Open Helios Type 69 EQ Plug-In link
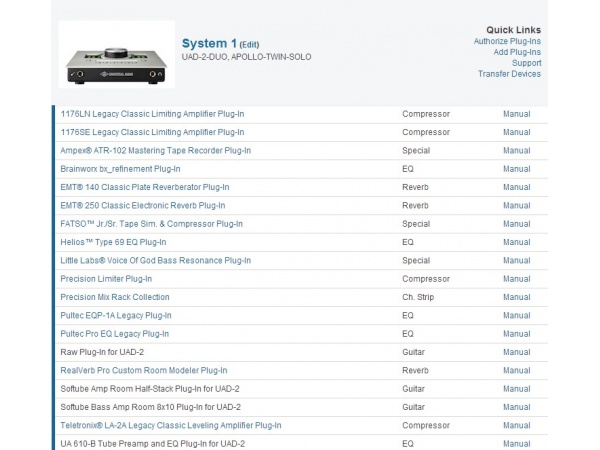 (x=113, y=243)
